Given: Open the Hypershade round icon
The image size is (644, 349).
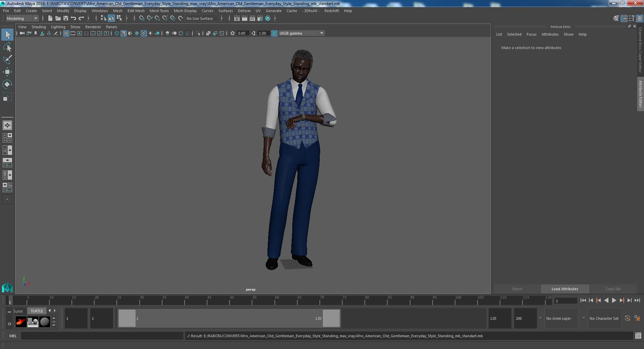Looking at the screenshot, I should click(268, 18).
